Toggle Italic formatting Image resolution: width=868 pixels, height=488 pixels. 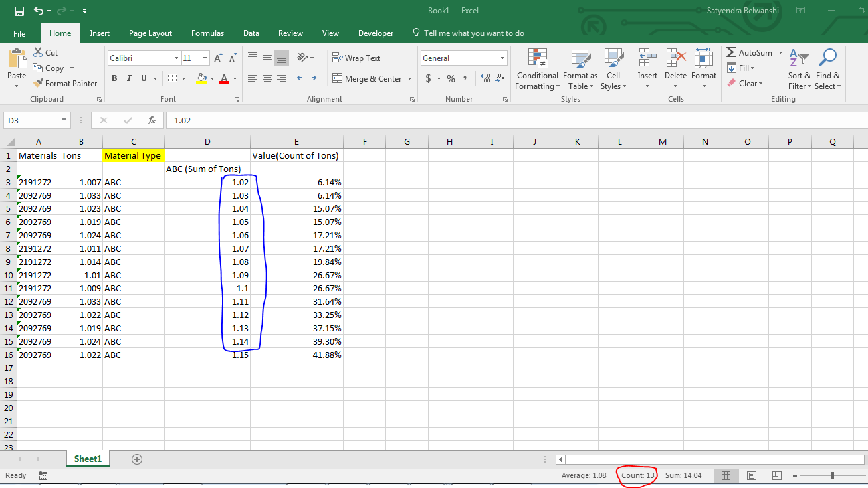click(x=129, y=78)
